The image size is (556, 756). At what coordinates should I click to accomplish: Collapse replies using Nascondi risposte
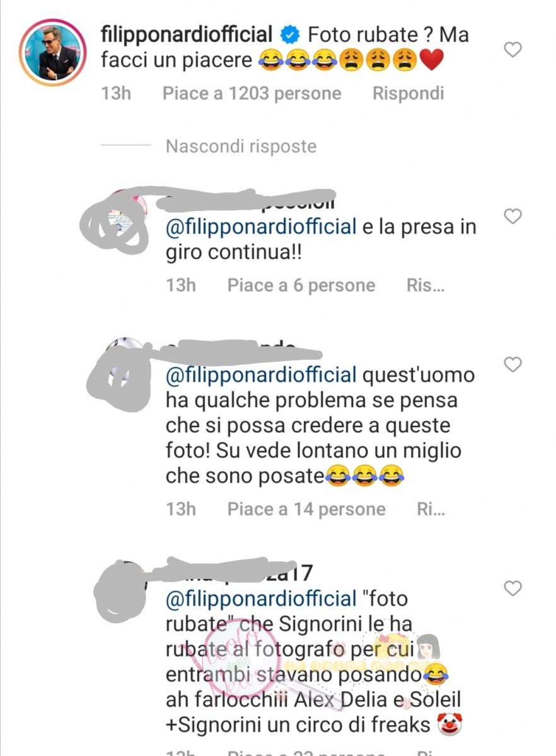[241, 146]
